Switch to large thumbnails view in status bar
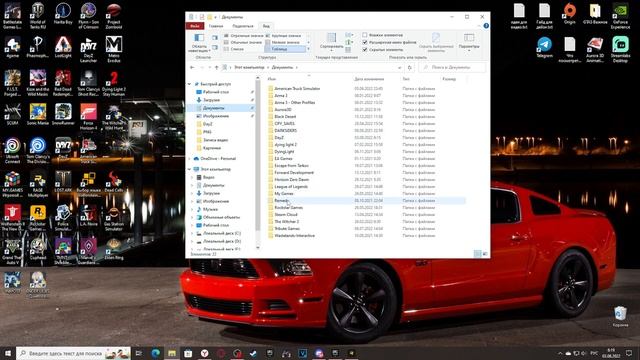Viewport: 640px width, 360px height. click(485, 254)
